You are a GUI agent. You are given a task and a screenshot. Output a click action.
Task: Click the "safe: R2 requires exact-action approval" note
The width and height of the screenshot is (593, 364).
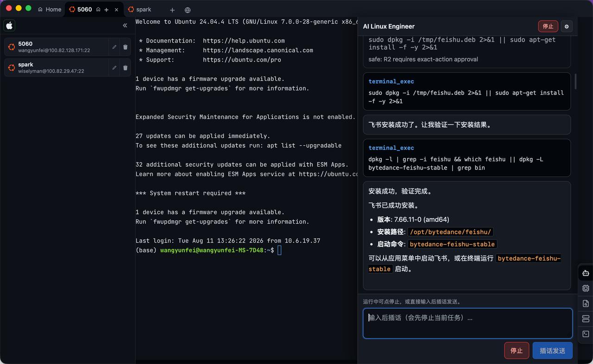point(423,59)
